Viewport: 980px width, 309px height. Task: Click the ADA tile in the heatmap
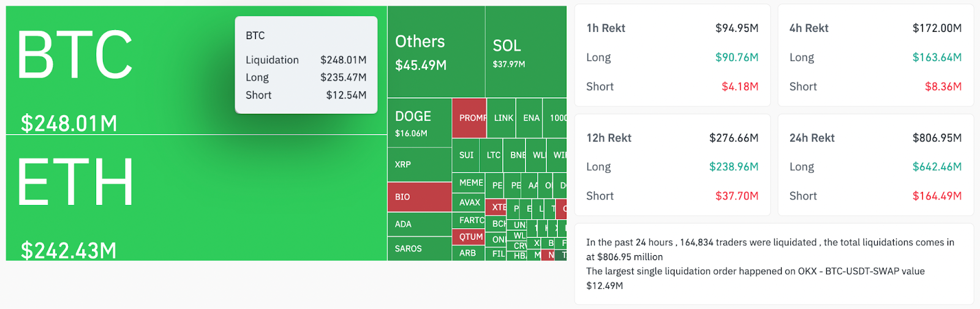pyautogui.click(x=420, y=224)
